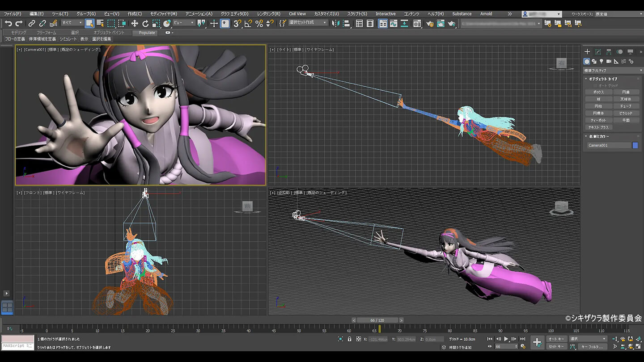Screen dimensions: 644x362
Task: Toggle the オート キー button
Action: click(x=556, y=339)
